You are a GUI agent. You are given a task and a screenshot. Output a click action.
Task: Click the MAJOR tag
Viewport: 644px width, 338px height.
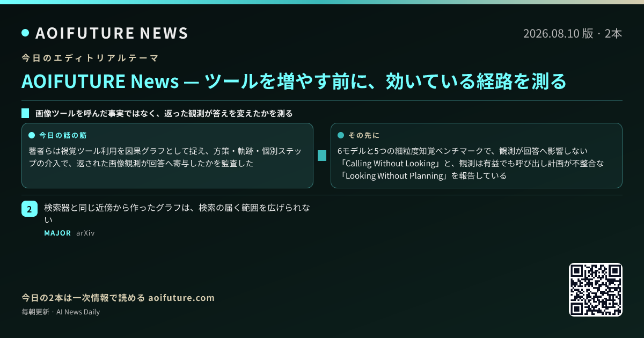pyautogui.click(x=57, y=233)
